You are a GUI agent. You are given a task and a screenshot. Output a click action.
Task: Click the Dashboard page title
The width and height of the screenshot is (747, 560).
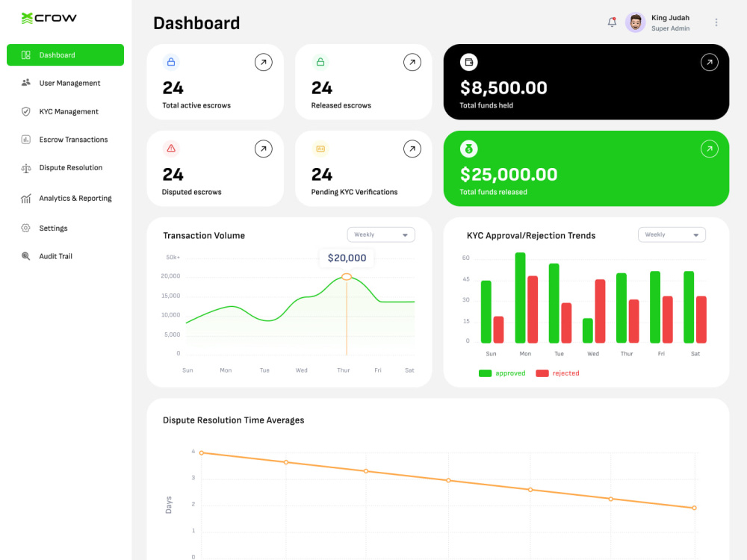pyautogui.click(x=196, y=23)
